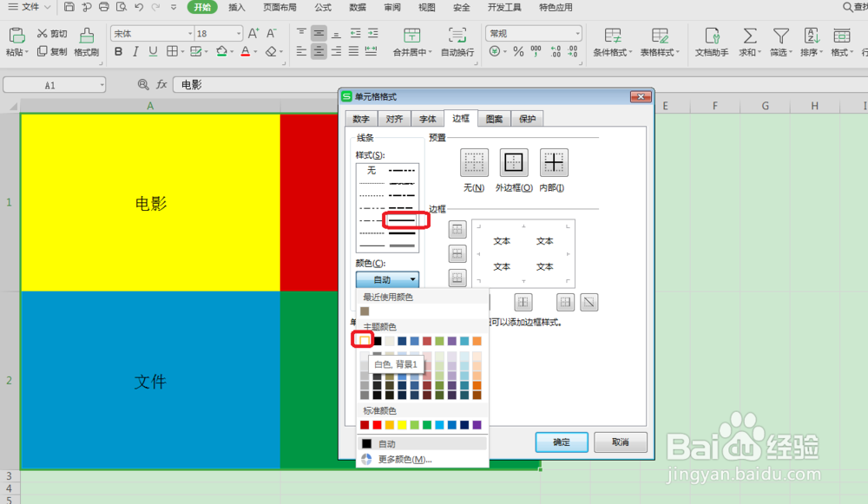Open the 文件 menu dropdown
This screenshot has width=868, height=504.
tap(30, 7)
